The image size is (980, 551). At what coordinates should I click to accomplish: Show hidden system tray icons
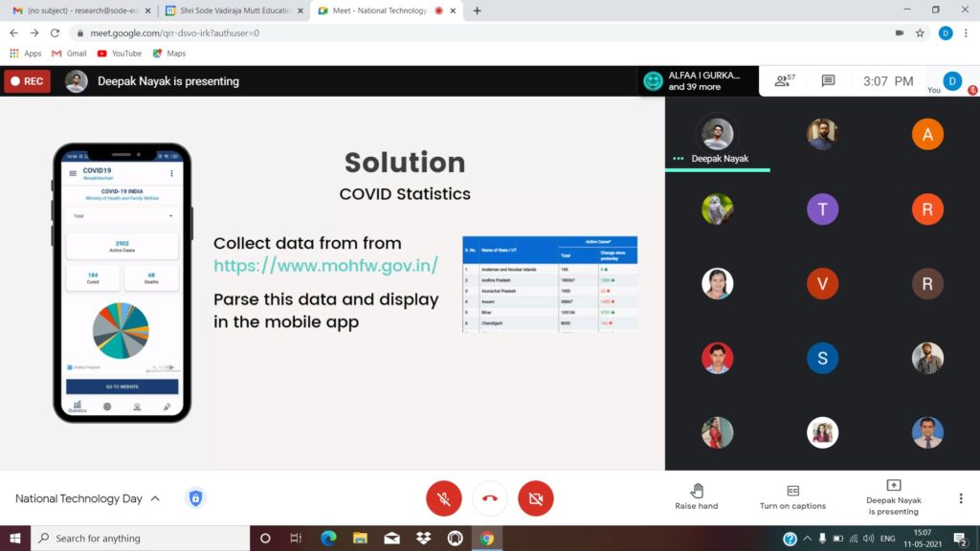[806, 539]
